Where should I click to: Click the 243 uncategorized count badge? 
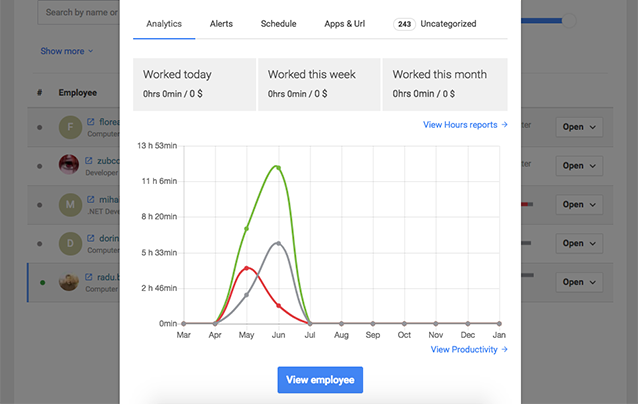pyautogui.click(x=404, y=24)
